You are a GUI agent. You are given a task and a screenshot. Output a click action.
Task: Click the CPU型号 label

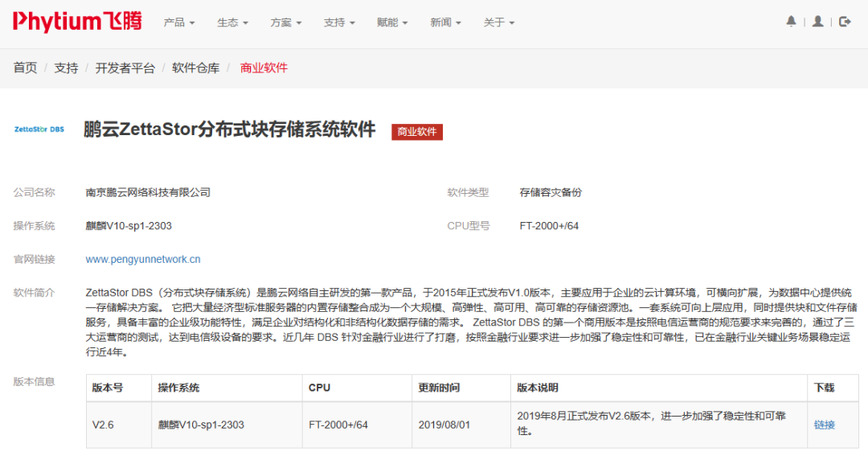click(x=469, y=226)
